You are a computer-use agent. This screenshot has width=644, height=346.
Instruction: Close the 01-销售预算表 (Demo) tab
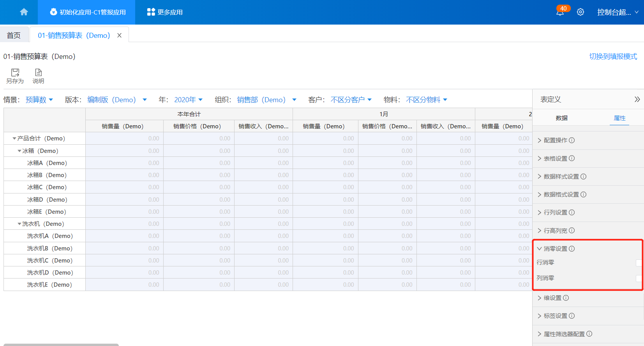[x=120, y=35]
